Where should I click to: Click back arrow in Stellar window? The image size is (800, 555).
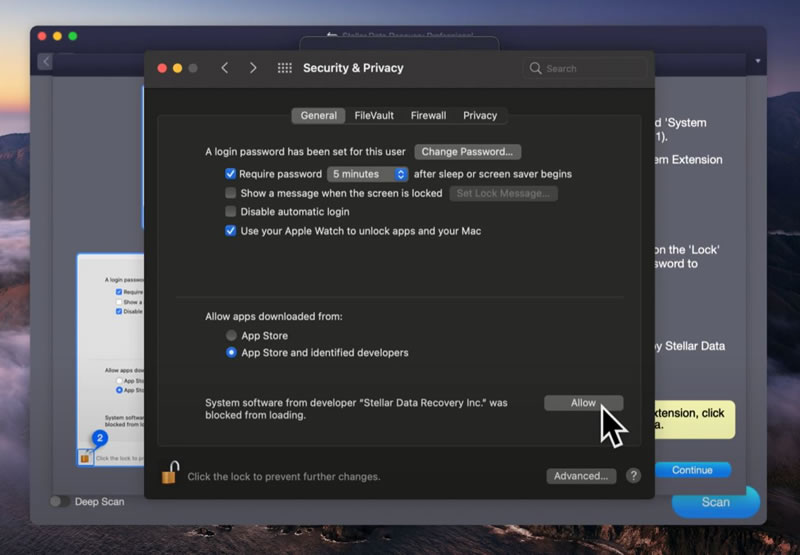click(45, 62)
